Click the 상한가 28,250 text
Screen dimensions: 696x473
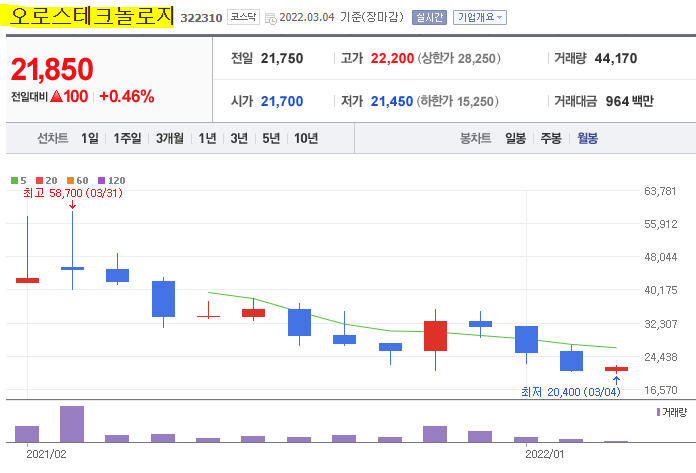tap(459, 59)
